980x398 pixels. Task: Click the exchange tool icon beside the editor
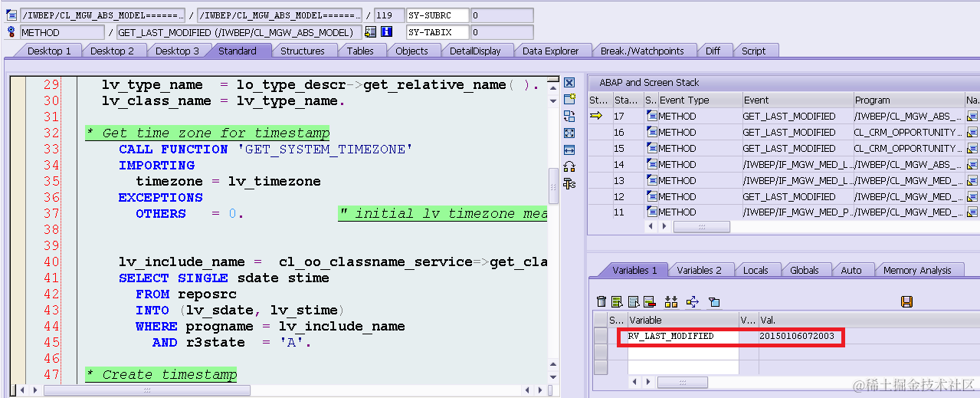coord(569,117)
